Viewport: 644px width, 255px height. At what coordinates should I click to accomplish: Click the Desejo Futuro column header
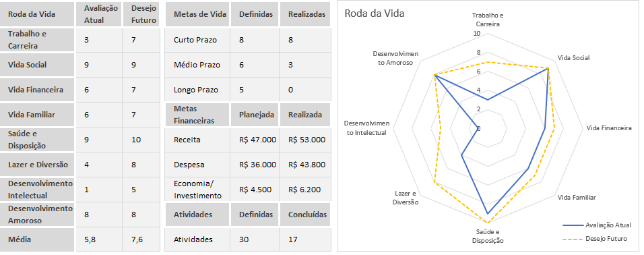pos(141,14)
